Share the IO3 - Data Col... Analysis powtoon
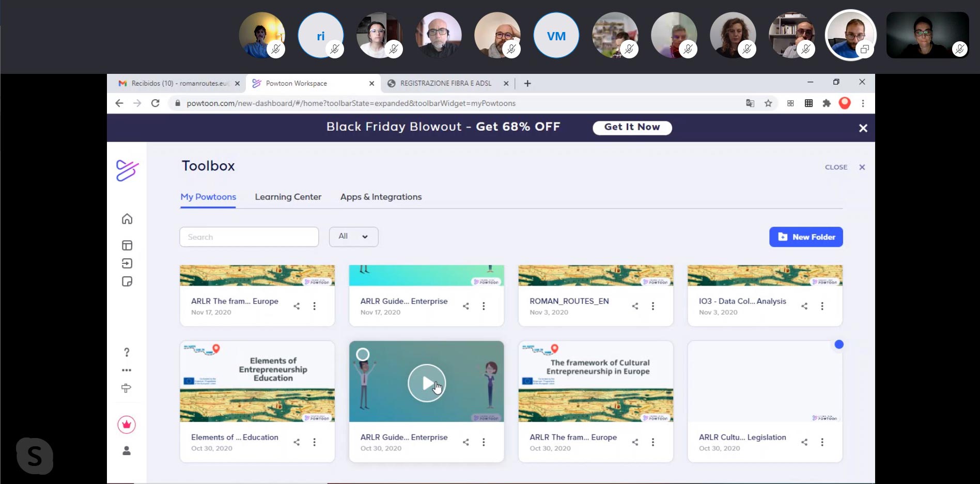Image resolution: width=980 pixels, height=484 pixels. tap(804, 306)
